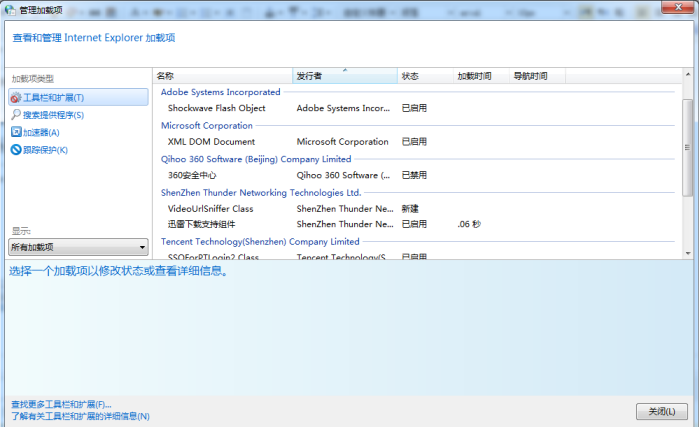Click the add-on list vertical scrollbar
Image resolution: width=699 pixels, height=427 pixels.
(686, 150)
